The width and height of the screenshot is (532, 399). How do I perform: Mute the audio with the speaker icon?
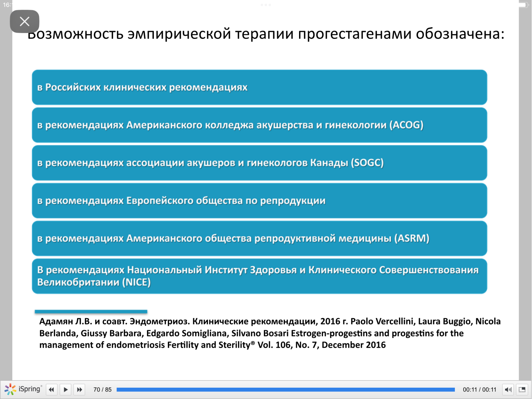click(508, 390)
